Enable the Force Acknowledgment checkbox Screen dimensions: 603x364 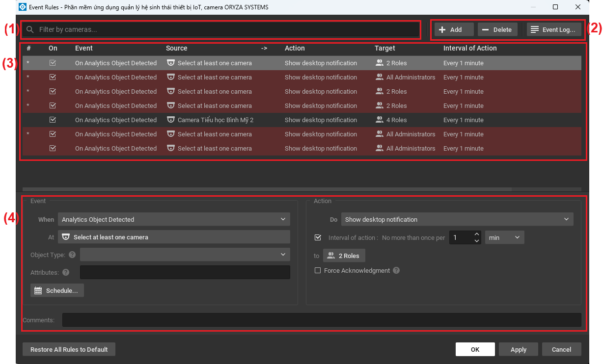coord(318,270)
